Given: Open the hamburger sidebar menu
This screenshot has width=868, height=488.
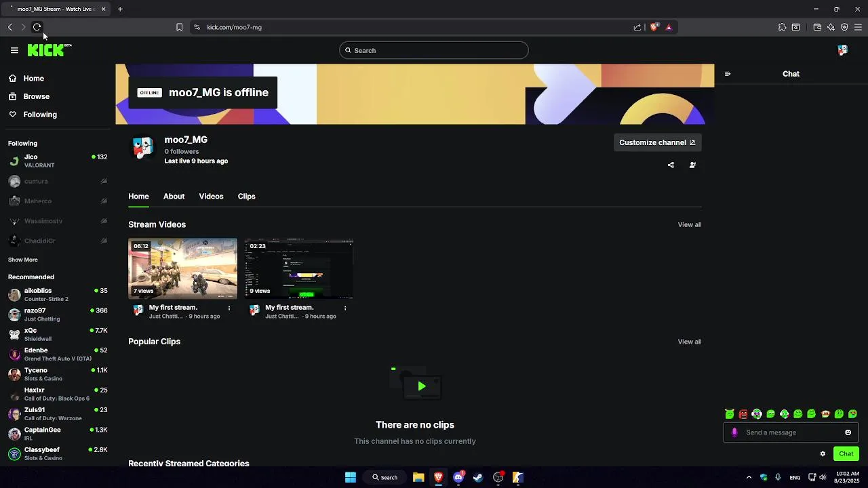Looking at the screenshot, I should (14, 50).
